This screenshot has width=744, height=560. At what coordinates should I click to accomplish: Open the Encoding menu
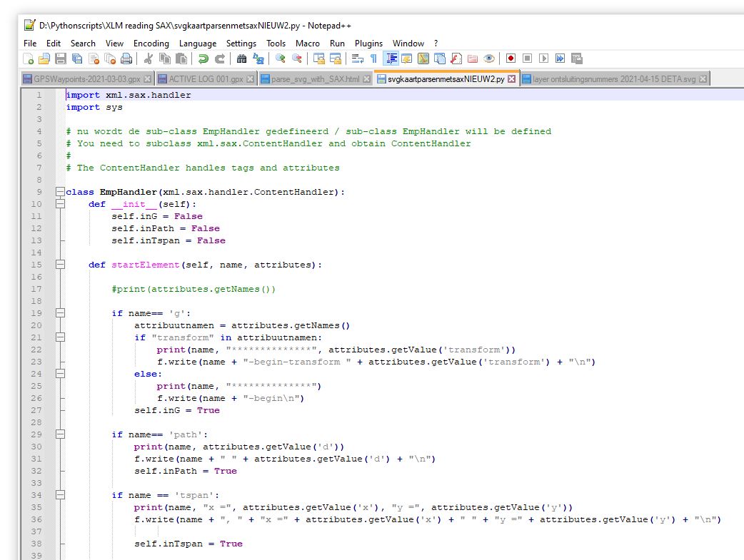click(x=151, y=43)
